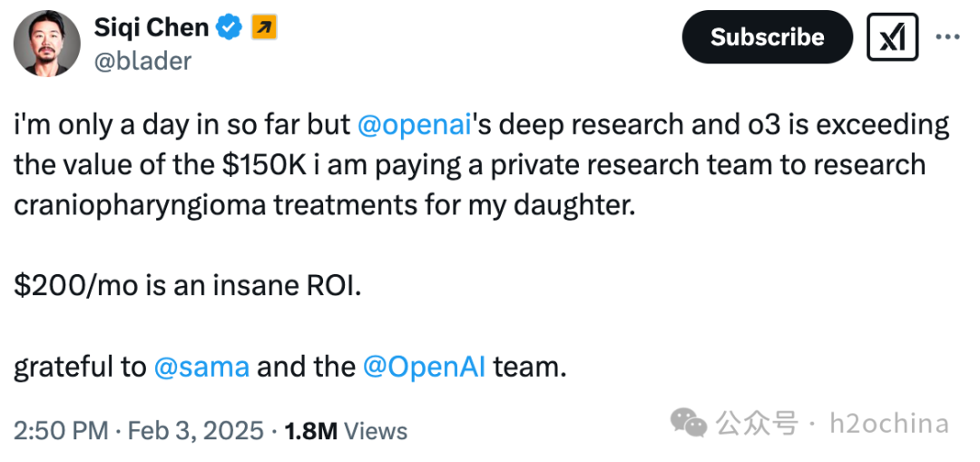
Task: Open the @OpenAI mention before "team"
Action: click(x=424, y=366)
